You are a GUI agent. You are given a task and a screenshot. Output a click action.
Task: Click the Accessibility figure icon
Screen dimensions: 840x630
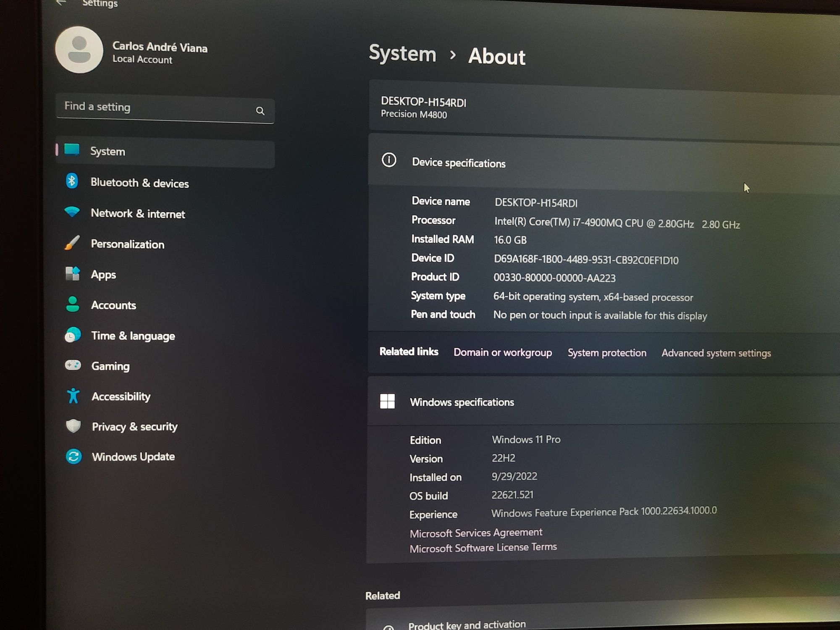tap(73, 396)
